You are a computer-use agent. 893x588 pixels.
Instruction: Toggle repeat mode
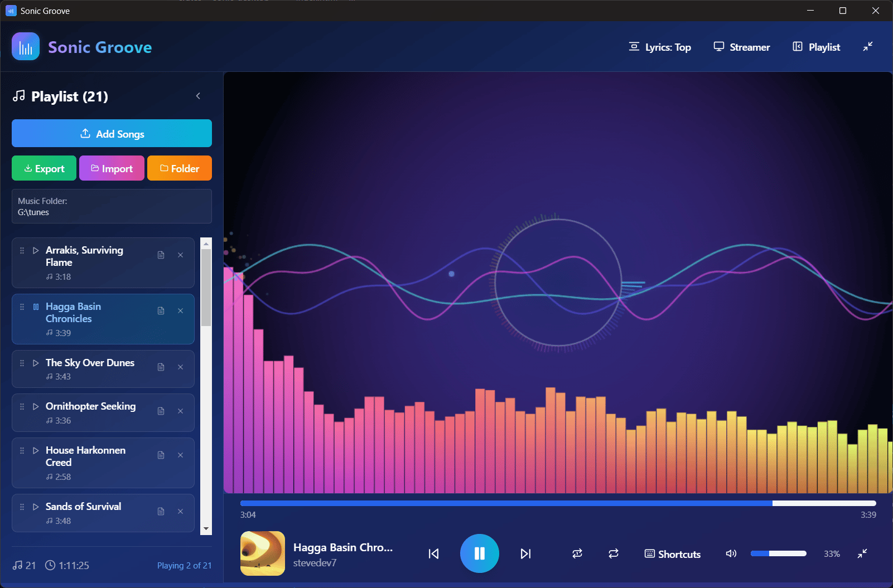coord(614,553)
